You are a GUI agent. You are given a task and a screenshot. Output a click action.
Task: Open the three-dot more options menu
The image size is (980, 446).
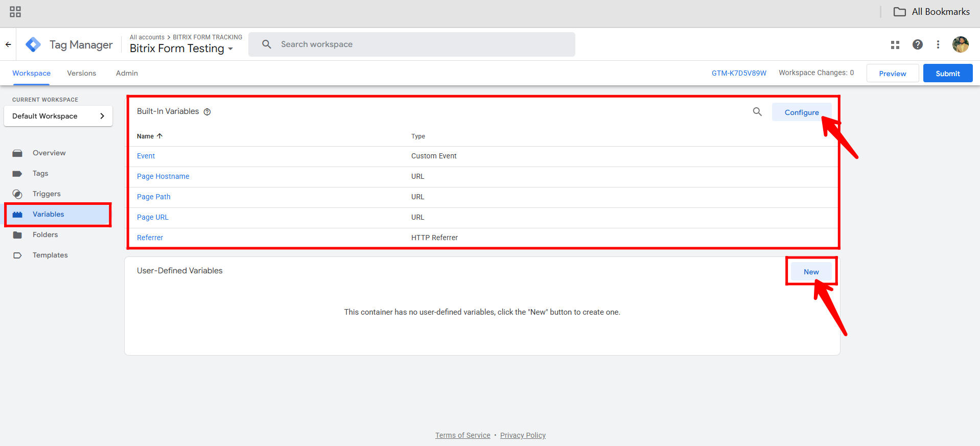[x=938, y=44]
